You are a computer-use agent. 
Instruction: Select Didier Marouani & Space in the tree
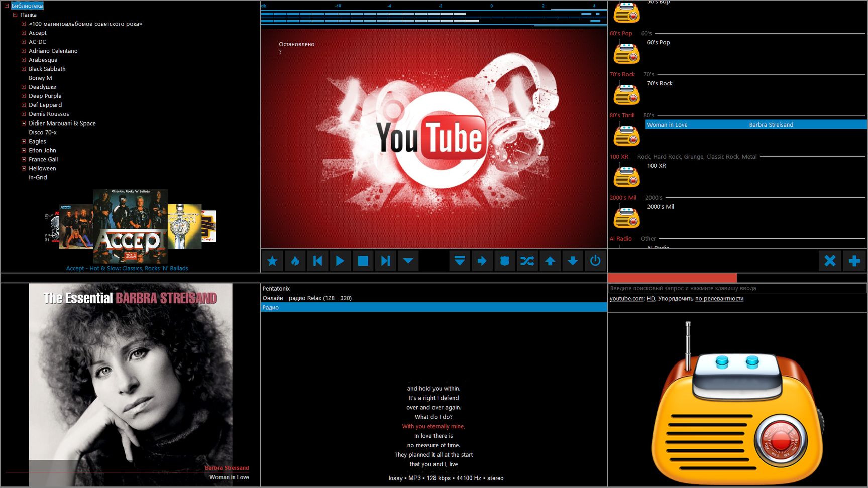click(62, 123)
